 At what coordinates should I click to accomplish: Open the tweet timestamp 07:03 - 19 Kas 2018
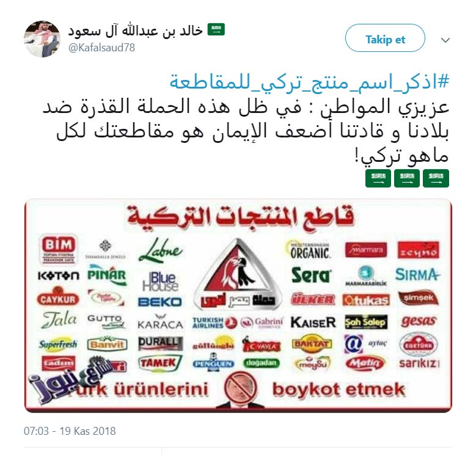click(x=70, y=431)
